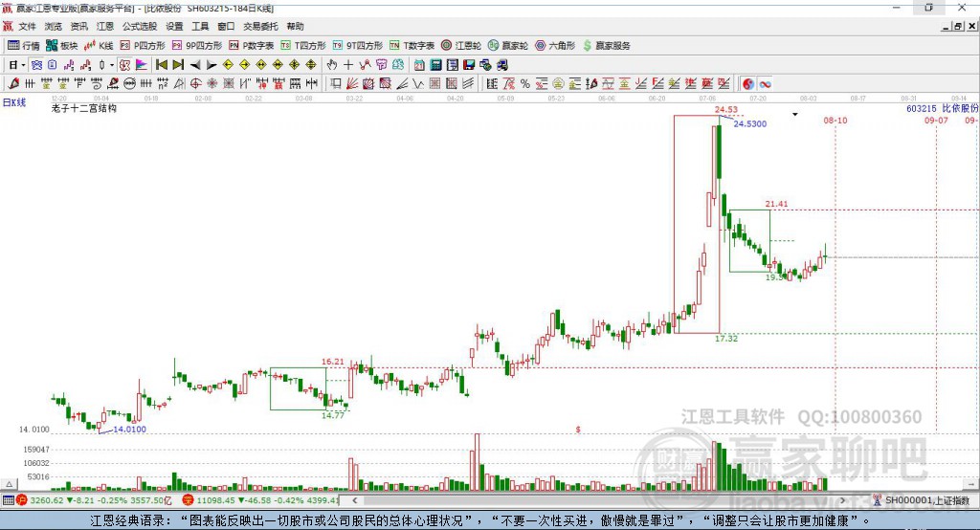Select the n² grid tool icon
This screenshot has width=980, height=530.
pos(163,84)
